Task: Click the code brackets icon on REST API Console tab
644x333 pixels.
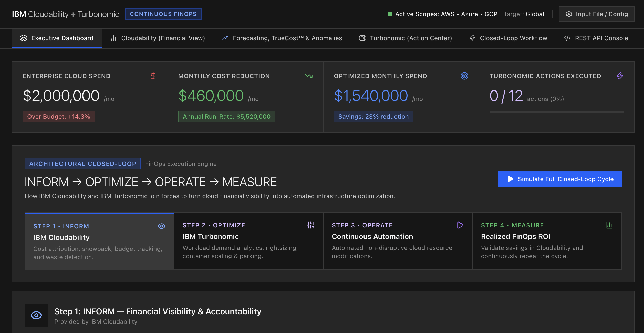Action: pos(567,38)
